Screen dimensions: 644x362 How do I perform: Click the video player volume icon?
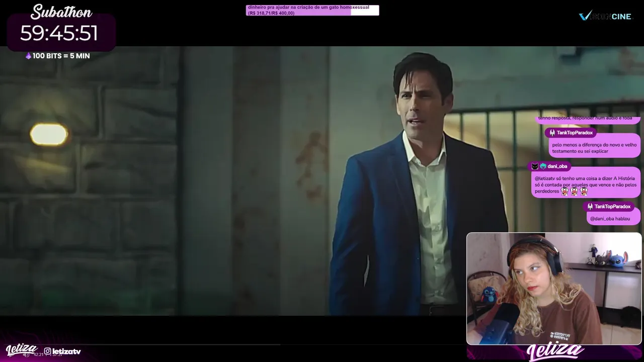click(x=26, y=355)
